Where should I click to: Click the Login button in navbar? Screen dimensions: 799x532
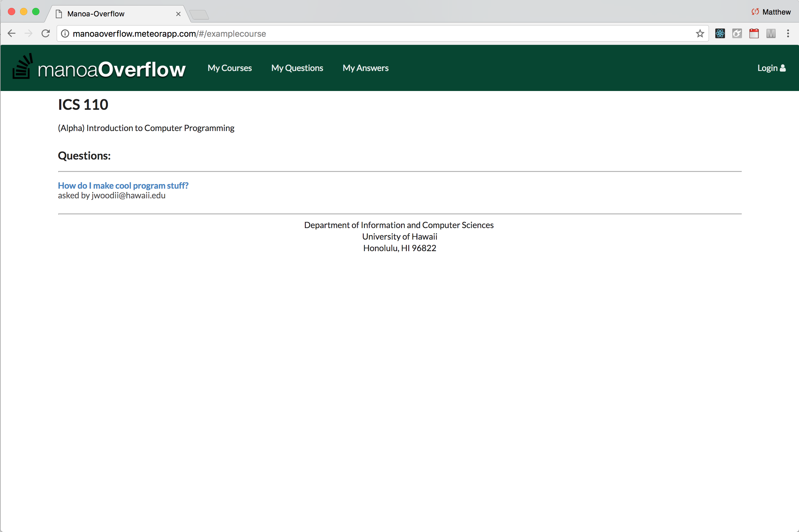771,68
